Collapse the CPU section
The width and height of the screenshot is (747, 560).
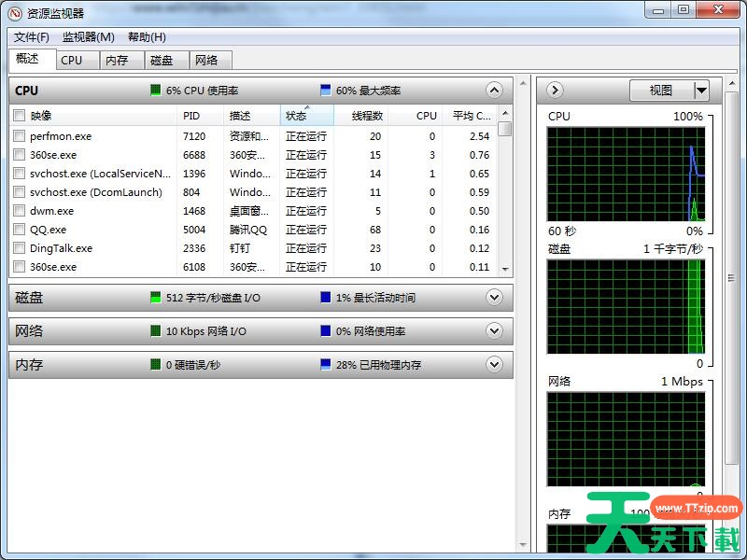(494, 90)
